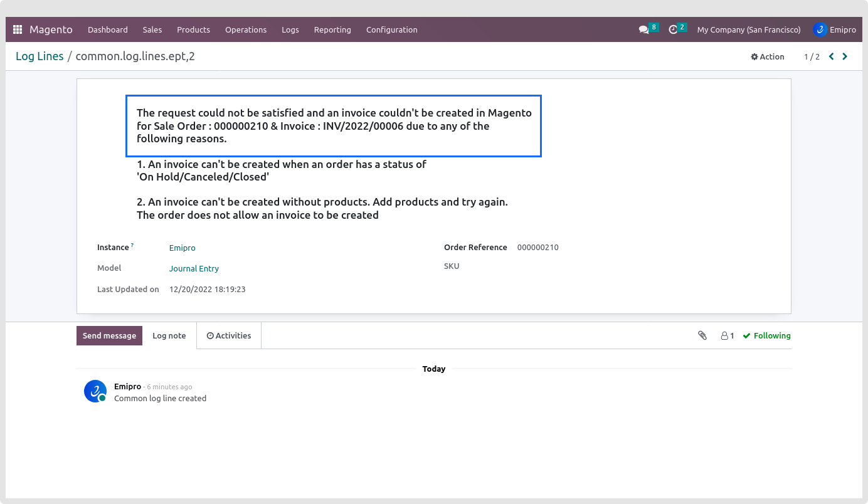868x504 pixels.
Task: Click the paperclip attachments icon
Action: 702,335
